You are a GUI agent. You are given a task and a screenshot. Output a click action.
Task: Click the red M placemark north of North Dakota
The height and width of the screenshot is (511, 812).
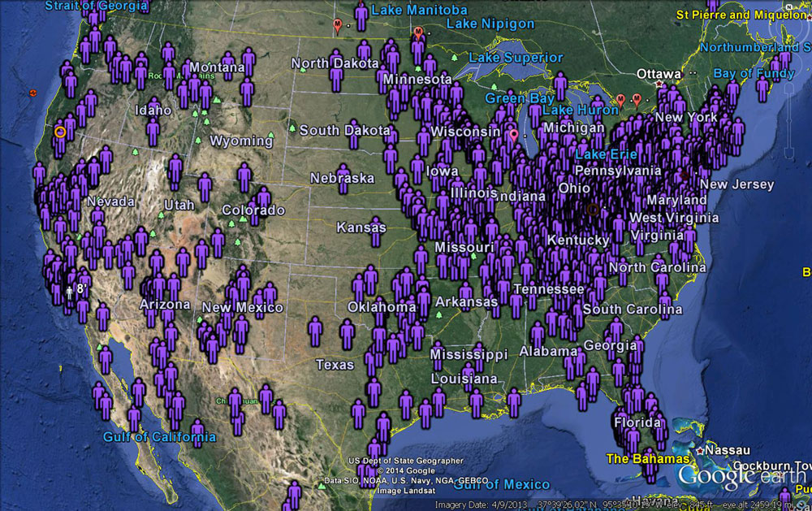[x=338, y=25]
